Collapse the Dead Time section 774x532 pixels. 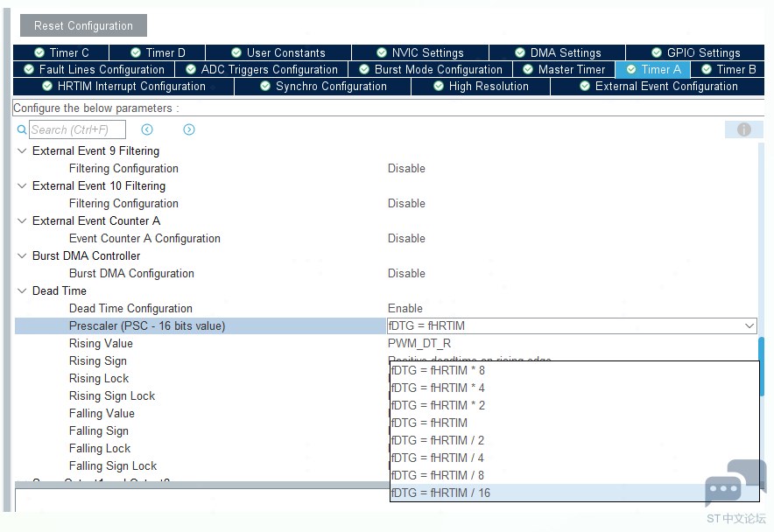click(22, 290)
